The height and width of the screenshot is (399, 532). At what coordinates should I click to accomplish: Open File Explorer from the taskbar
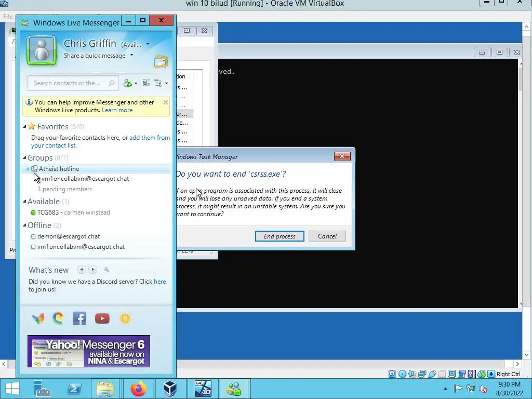point(105,389)
